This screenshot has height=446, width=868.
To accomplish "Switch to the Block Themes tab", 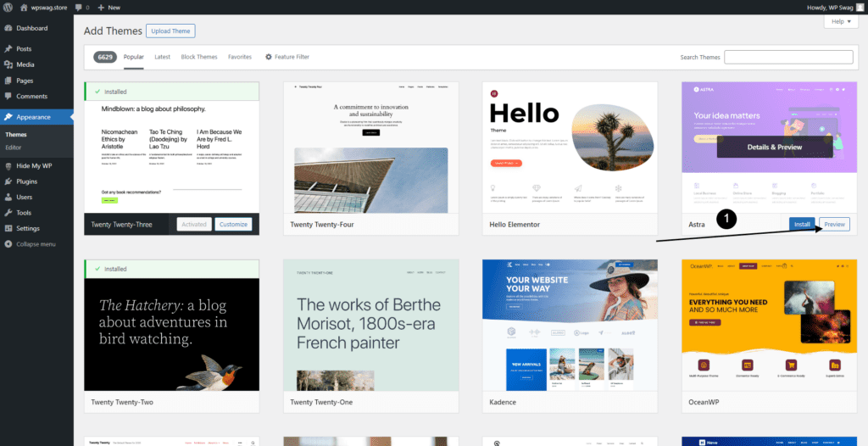I will click(199, 57).
